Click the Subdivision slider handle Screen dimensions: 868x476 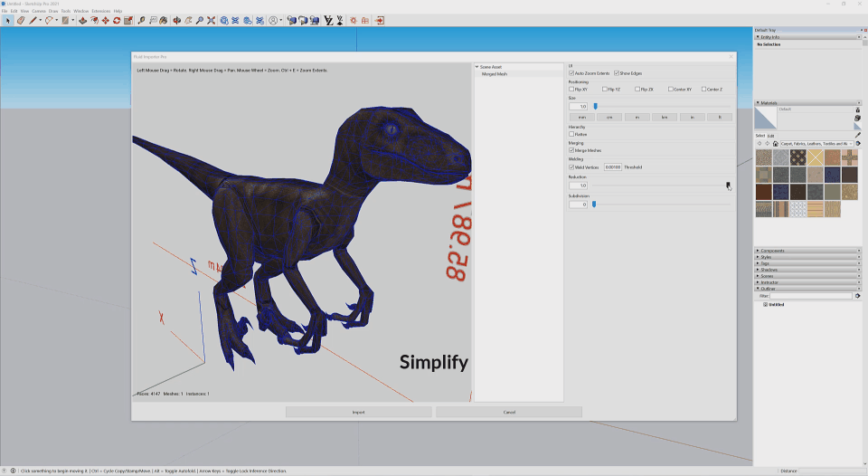coord(594,204)
